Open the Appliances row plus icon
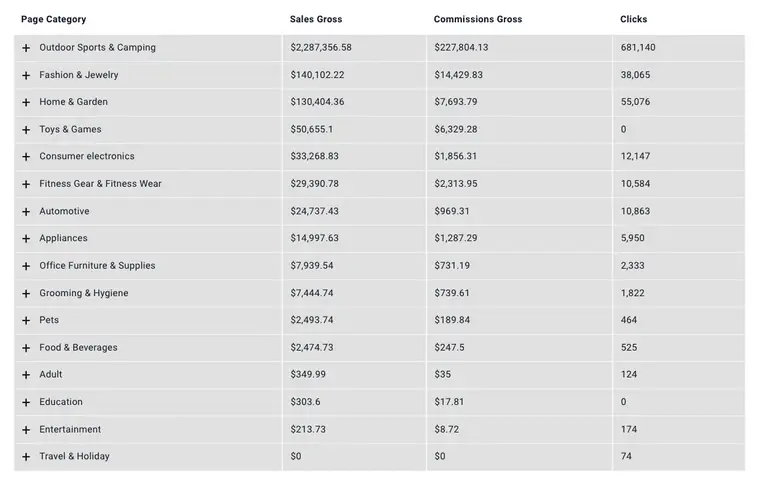This screenshot has height=483, width=760. click(x=26, y=239)
